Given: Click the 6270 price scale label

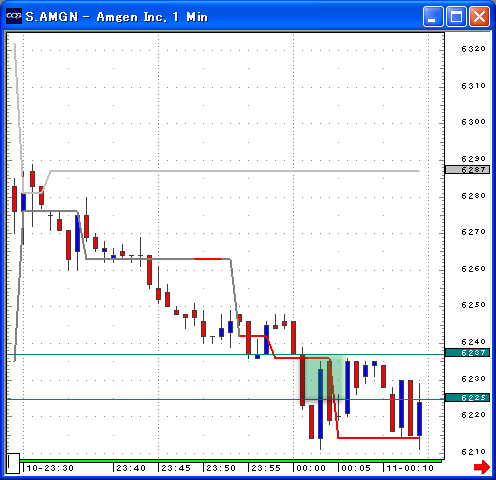Looking at the screenshot, I should [473, 232].
